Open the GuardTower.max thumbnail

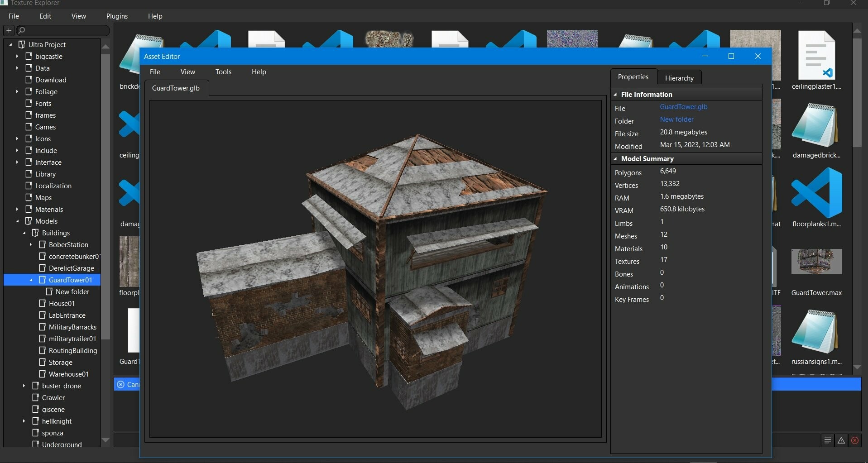click(x=816, y=262)
